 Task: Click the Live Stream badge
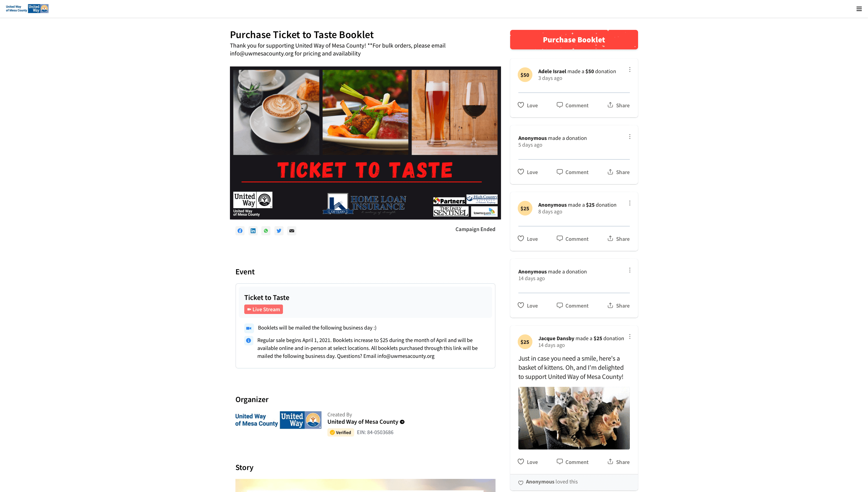(x=263, y=309)
